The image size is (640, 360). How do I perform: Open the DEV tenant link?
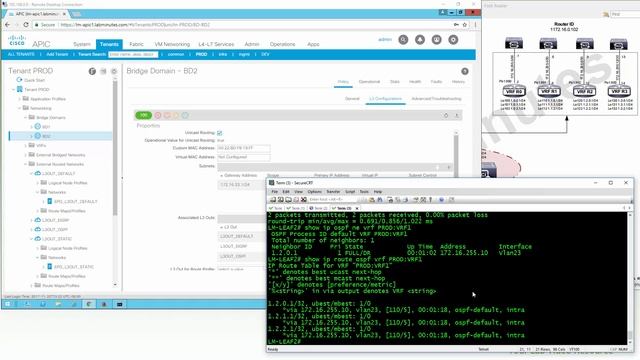265,54
